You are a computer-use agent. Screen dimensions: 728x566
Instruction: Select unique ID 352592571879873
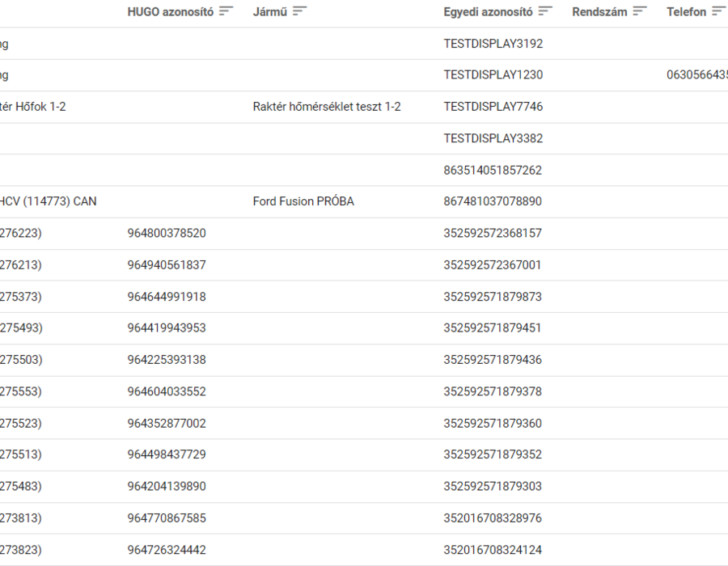click(x=493, y=297)
